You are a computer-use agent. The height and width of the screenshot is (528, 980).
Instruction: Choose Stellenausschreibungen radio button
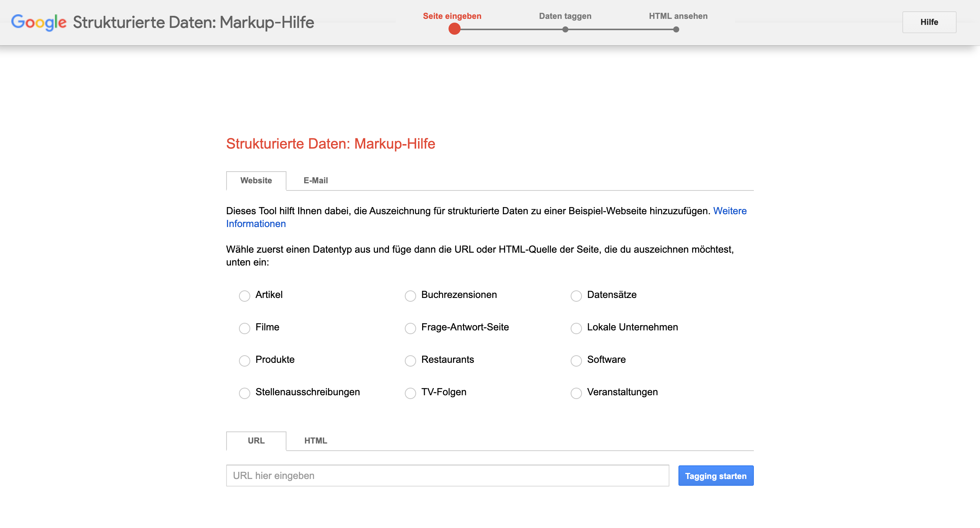245,393
